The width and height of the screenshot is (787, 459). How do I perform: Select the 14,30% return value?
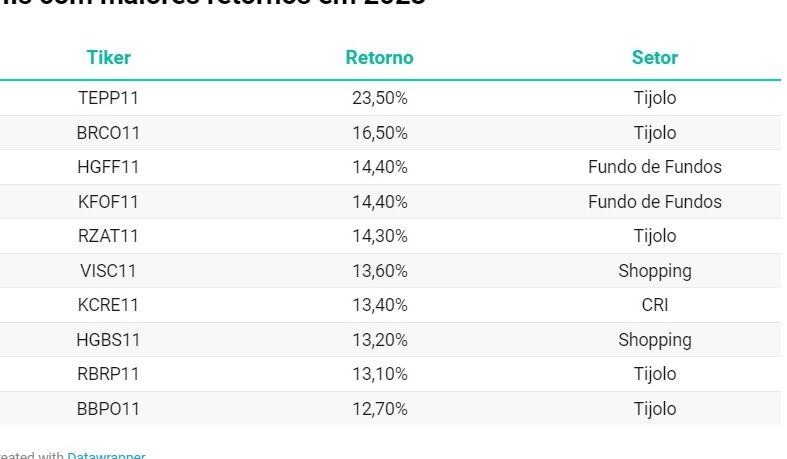tap(379, 236)
